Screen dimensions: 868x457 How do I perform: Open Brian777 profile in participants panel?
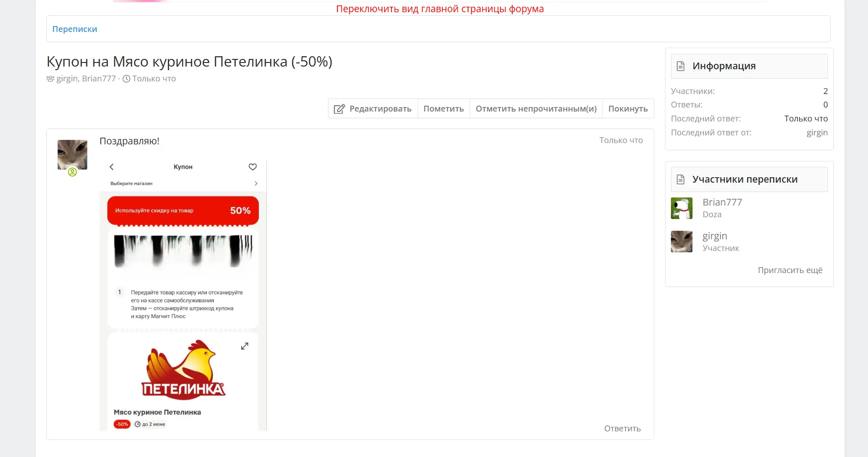[x=722, y=202]
